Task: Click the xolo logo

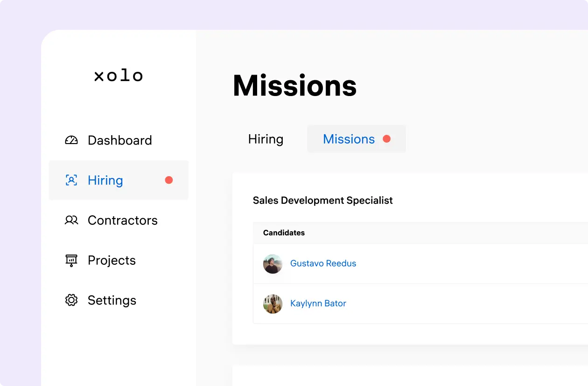Action: tap(118, 76)
